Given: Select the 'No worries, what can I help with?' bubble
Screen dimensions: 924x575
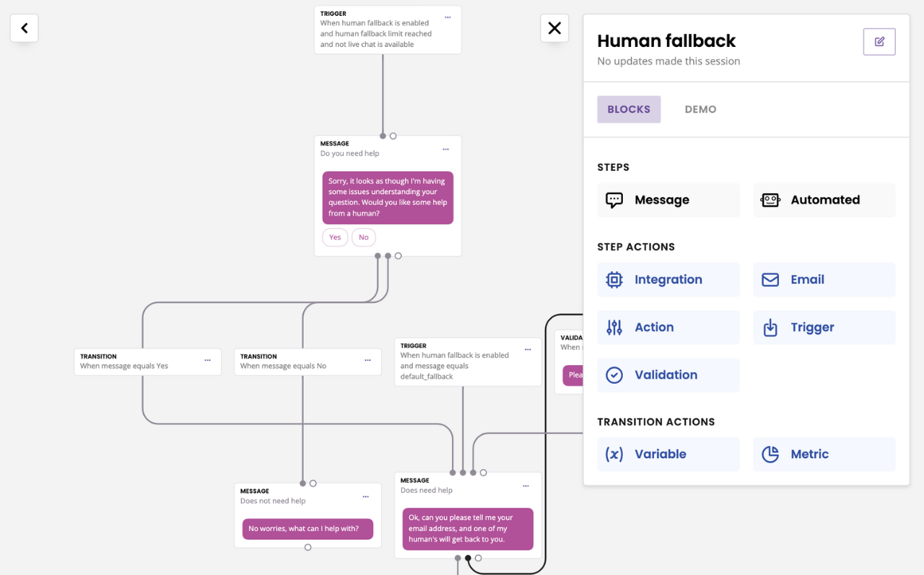Looking at the screenshot, I should tap(308, 529).
